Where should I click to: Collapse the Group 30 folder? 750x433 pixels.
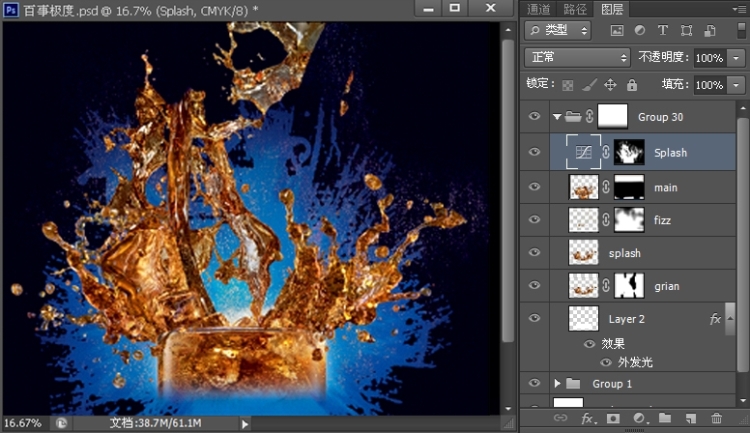point(557,117)
